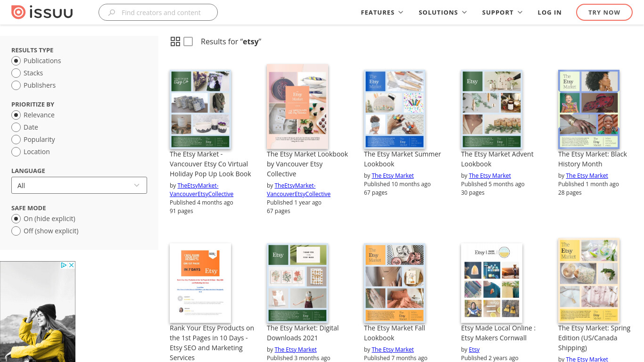644x362 pixels.
Task: Open The Etsy Market link under Fall Lookbook
Action: [x=393, y=349]
